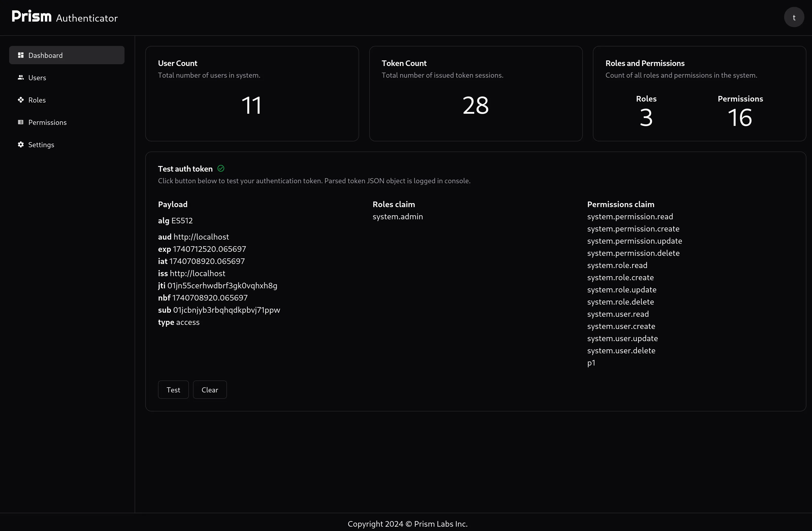Click the Users people icon in sidebar
The height and width of the screenshot is (531, 812).
(x=21, y=77)
